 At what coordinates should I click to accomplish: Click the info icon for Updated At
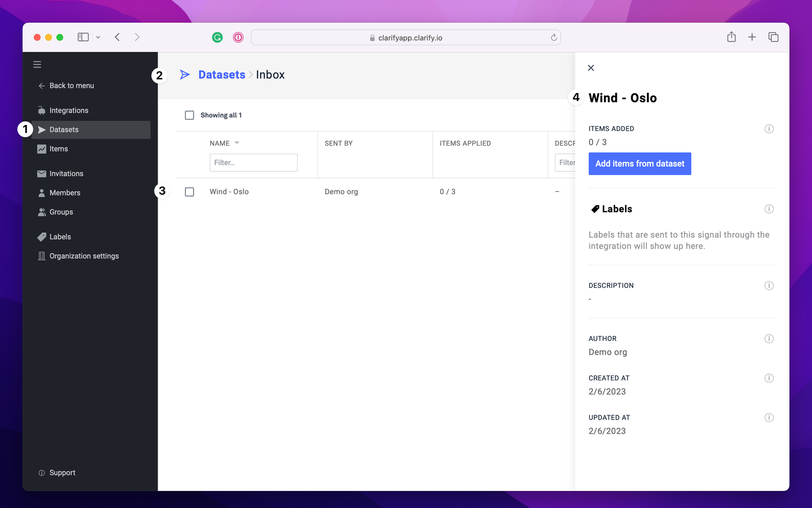(769, 417)
